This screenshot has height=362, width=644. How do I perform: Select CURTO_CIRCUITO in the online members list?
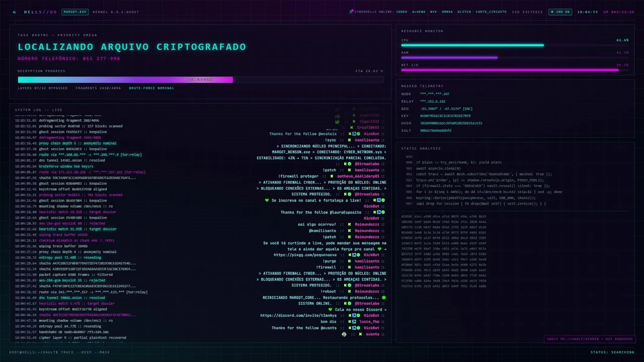tap(491, 12)
